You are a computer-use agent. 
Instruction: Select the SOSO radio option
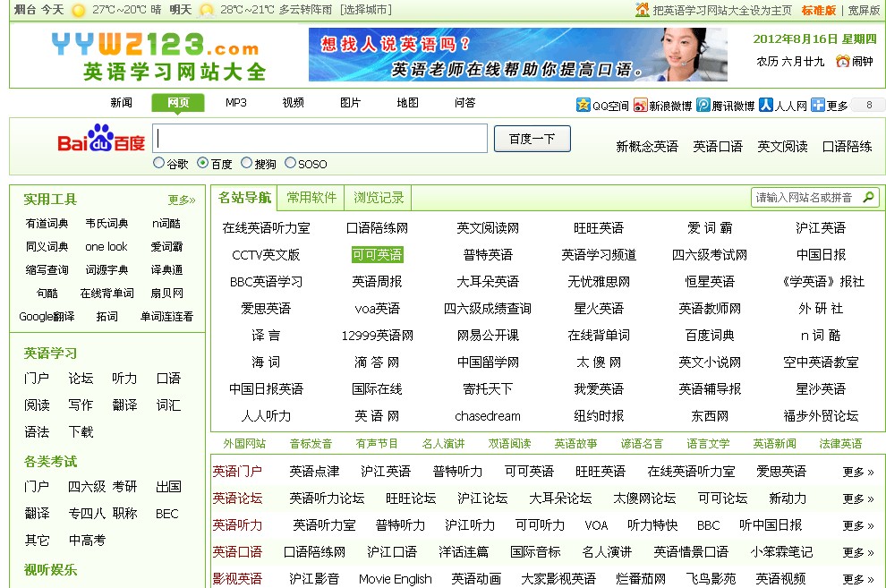289,163
